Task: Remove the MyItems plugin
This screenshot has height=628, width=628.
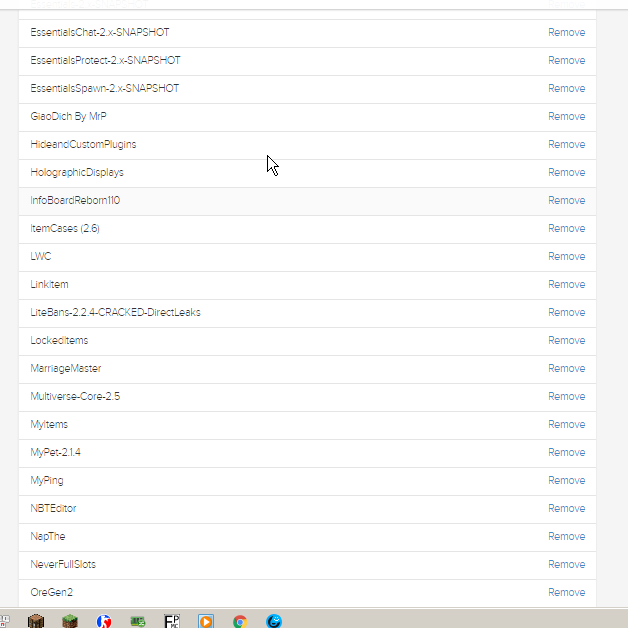Action: click(x=566, y=425)
